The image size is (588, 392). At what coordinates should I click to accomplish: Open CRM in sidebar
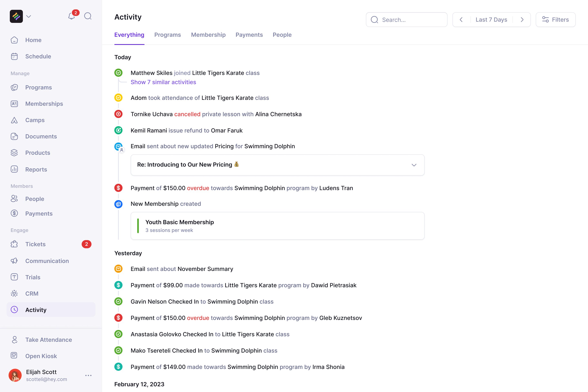[32, 294]
